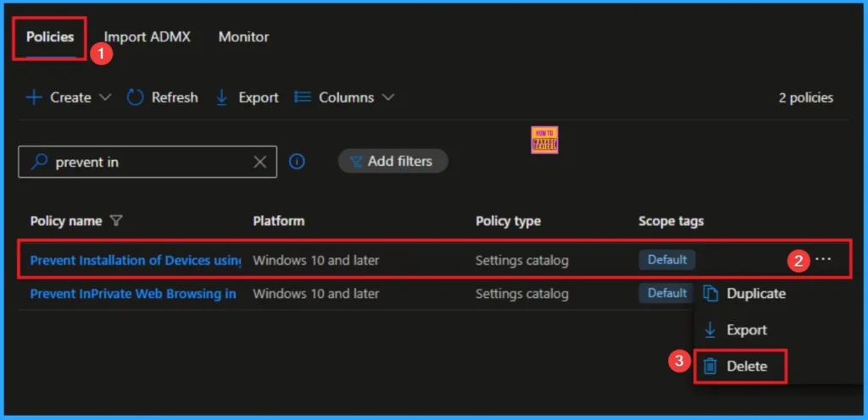868x420 pixels.
Task: Click Windows 10 and later in InPrivate row
Action: pos(316,294)
